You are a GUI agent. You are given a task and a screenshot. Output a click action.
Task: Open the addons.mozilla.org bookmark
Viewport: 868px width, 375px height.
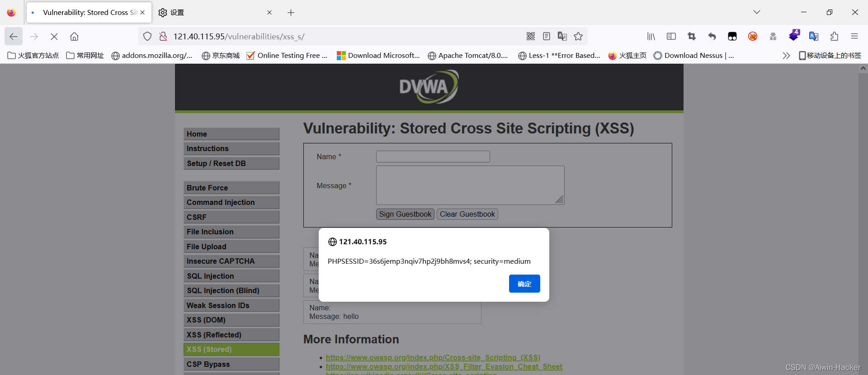pos(152,56)
